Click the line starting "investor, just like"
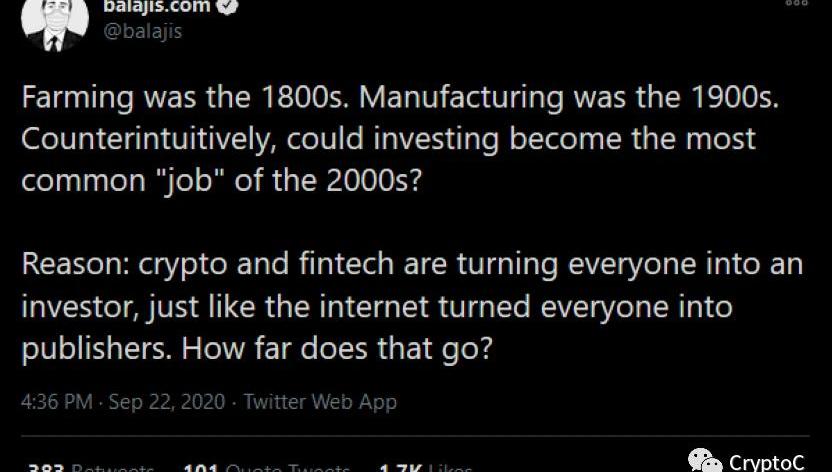The height and width of the screenshot is (472, 832). pyautogui.click(x=376, y=305)
